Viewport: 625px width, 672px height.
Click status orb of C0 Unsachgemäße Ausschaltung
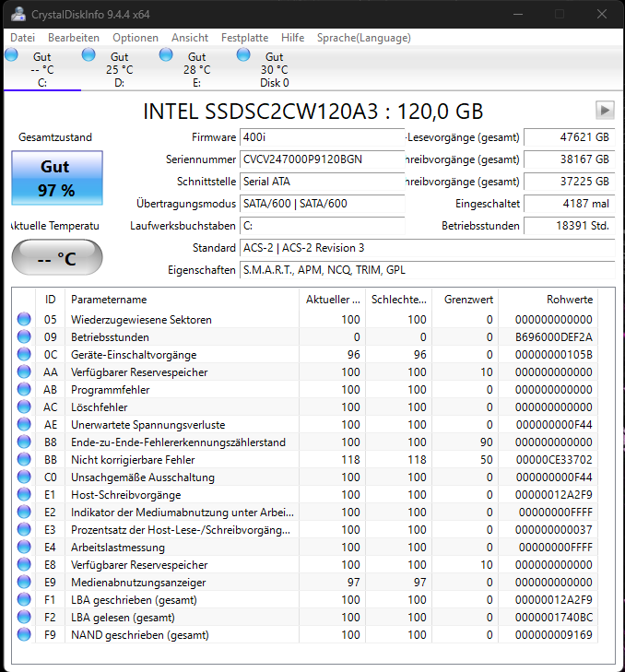point(24,477)
